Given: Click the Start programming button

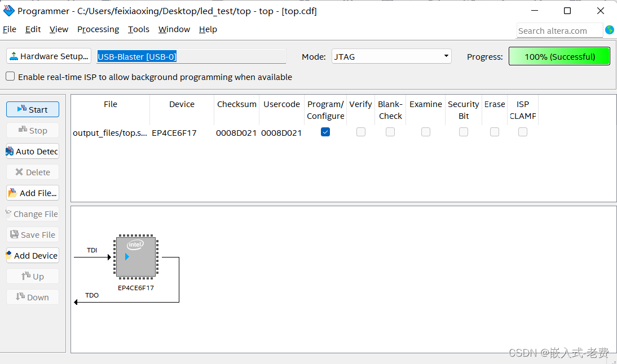Looking at the screenshot, I should [33, 110].
